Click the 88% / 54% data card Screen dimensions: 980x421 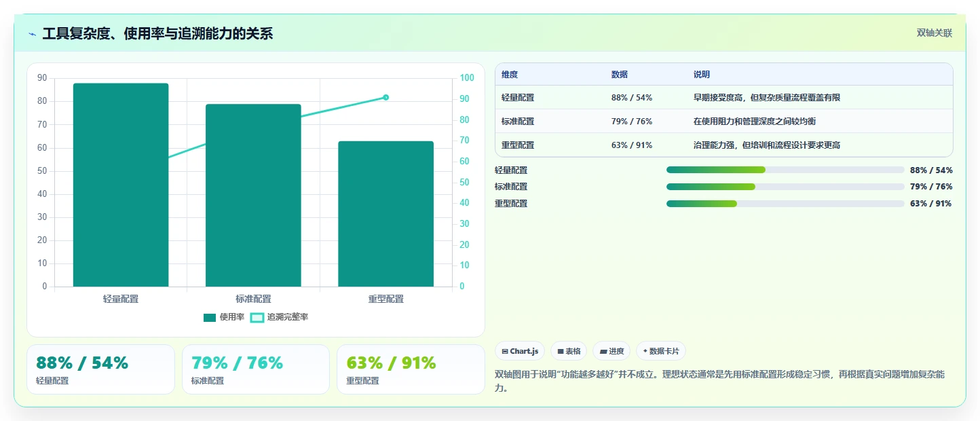pyautogui.click(x=100, y=369)
